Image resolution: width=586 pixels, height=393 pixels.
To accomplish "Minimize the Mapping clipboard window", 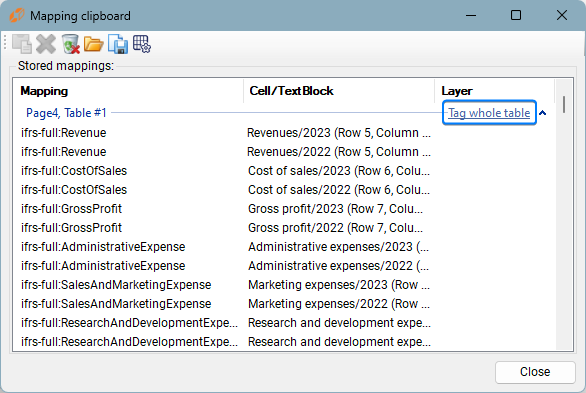I will [x=471, y=15].
